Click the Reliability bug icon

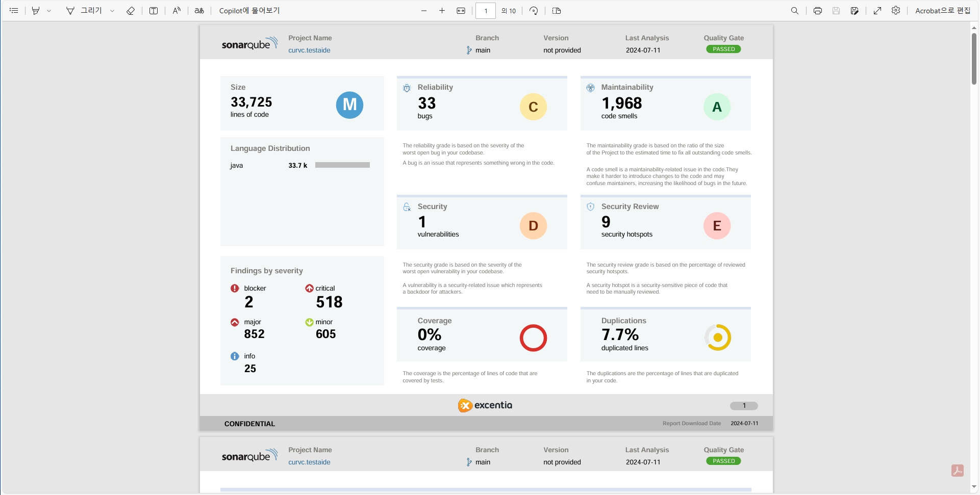tap(407, 88)
